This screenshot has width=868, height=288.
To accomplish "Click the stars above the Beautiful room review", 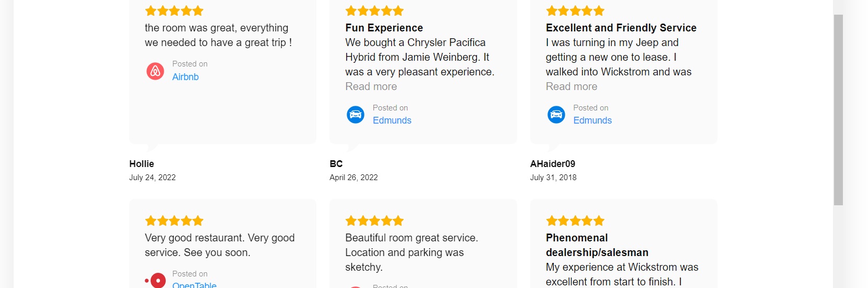I will [374, 221].
